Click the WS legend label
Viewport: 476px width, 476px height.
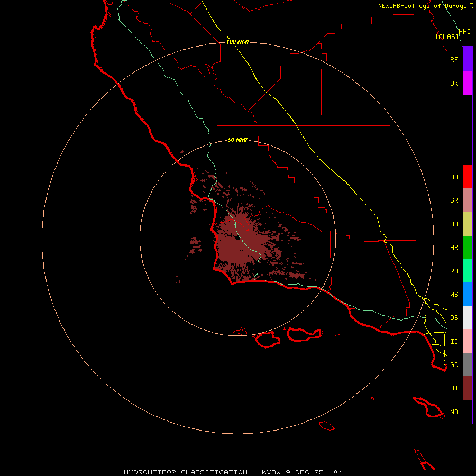454,294
